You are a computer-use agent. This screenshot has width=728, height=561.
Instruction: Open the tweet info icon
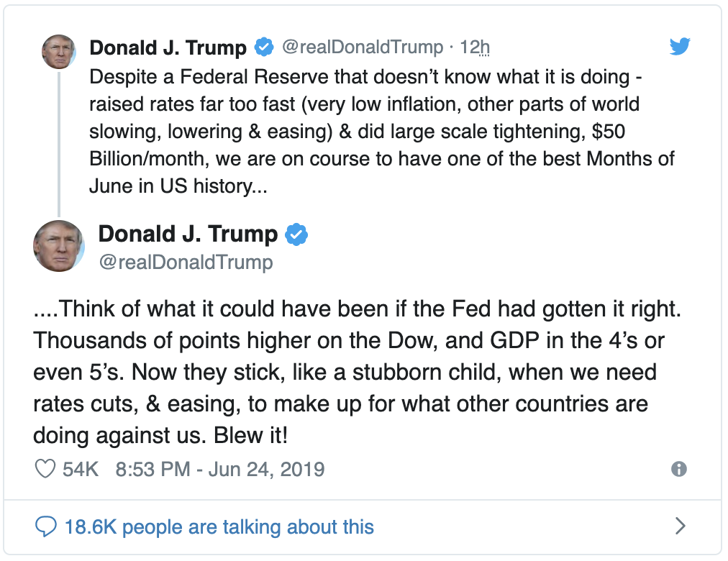(678, 470)
